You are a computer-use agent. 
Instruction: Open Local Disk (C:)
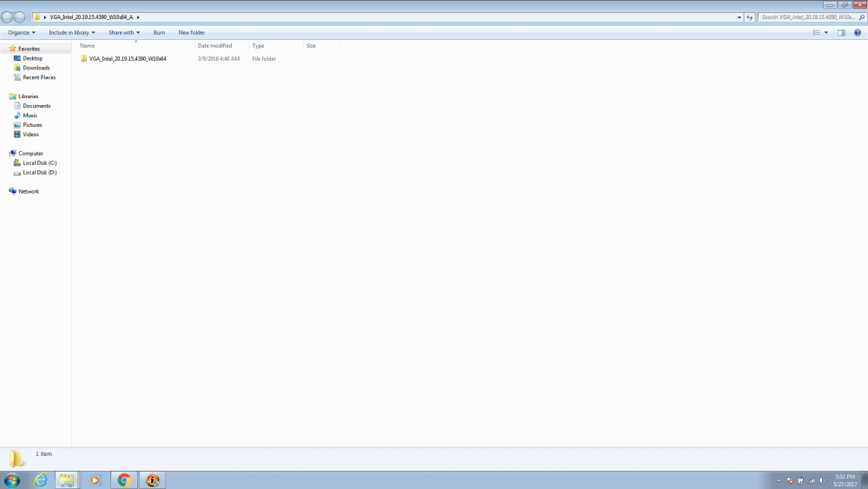(x=39, y=162)
